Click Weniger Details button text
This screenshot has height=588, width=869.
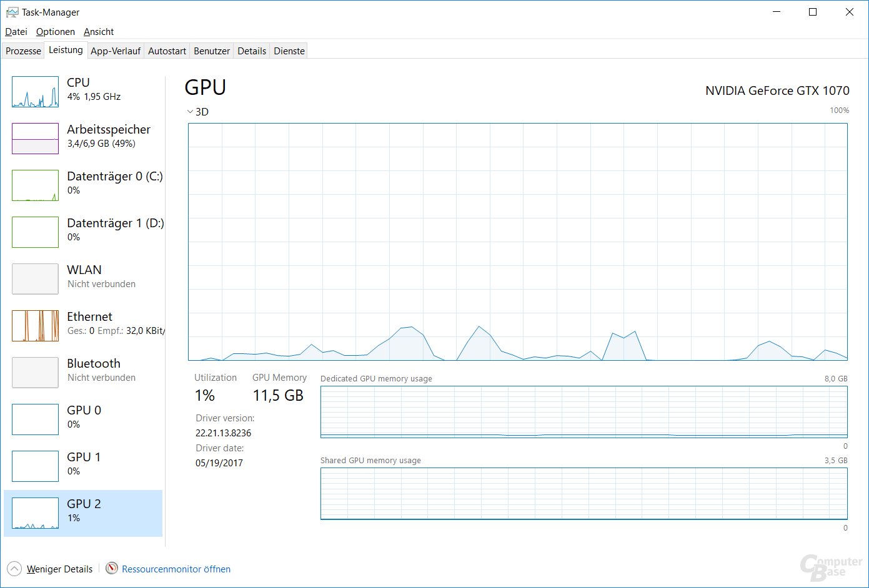point(59,569)
